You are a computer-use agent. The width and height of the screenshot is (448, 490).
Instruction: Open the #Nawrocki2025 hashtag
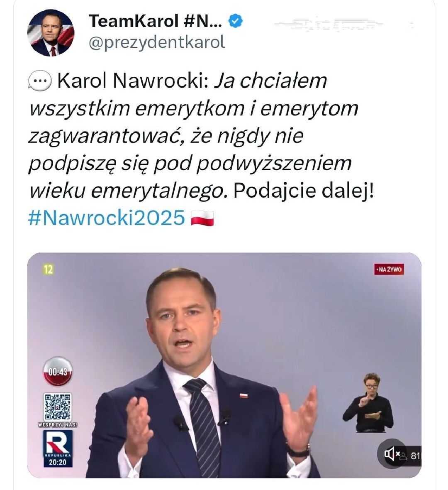point(106,218)
